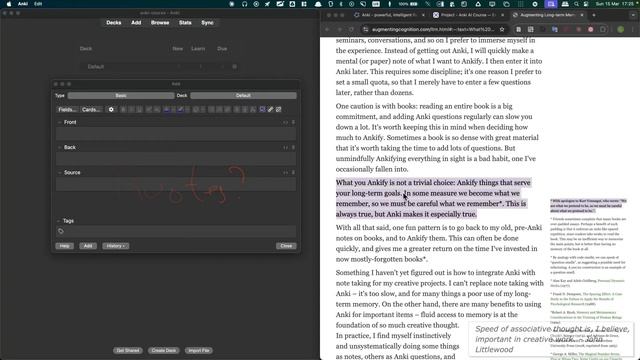Click the Fields... button
Viewport: 640px width, 360px height.
tap(67, 109)
